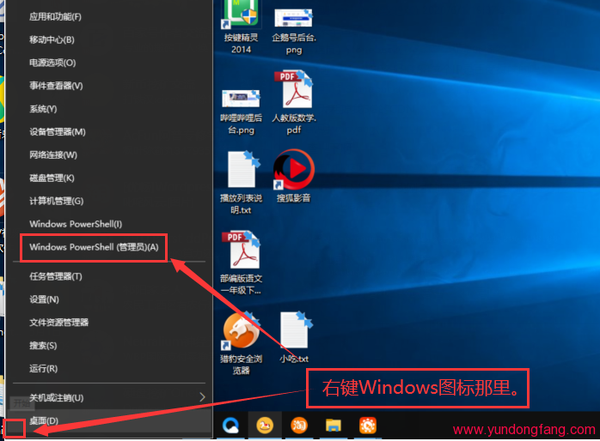Image resolution: width=600 pixels, height=441 pixels.
Task: Open 任务管理器(T) from the menu
Action: coord(53,277)
